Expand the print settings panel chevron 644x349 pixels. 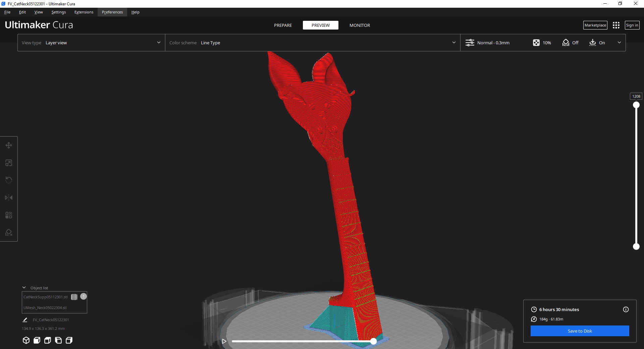click(619, 43)
